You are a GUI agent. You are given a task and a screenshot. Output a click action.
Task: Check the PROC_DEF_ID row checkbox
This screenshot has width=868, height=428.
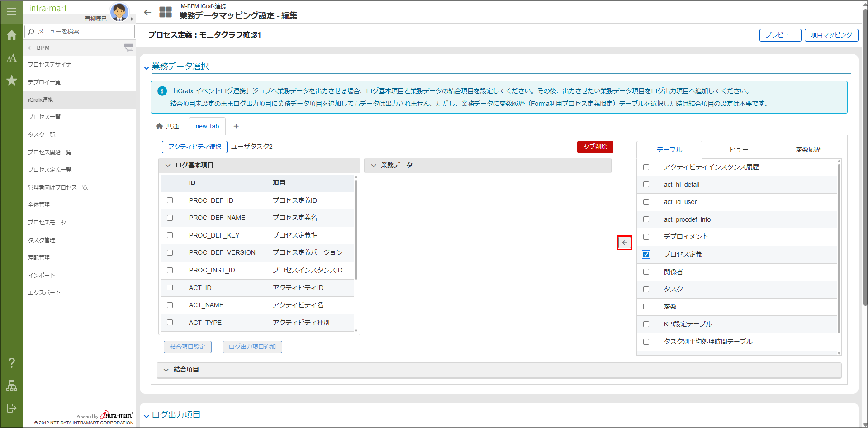point(170,200)
